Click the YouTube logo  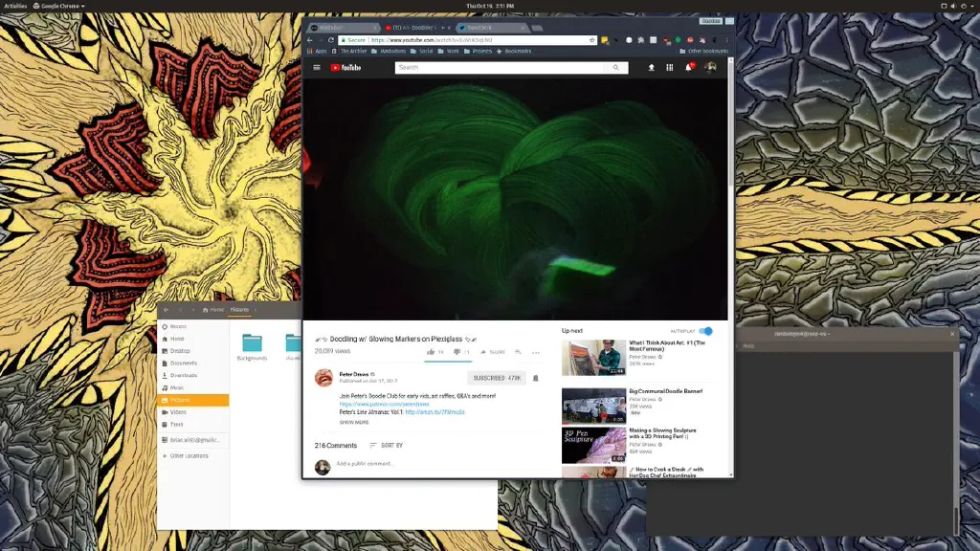pos(345,68)
